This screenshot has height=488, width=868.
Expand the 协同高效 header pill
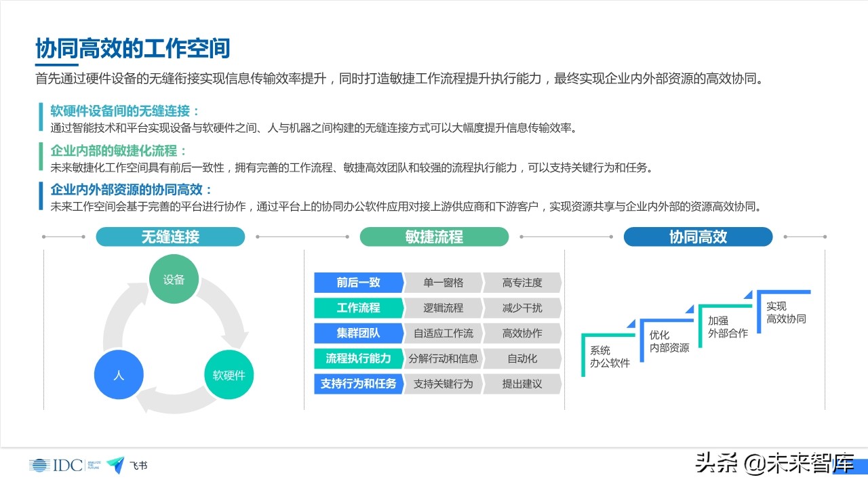[698, 237]
